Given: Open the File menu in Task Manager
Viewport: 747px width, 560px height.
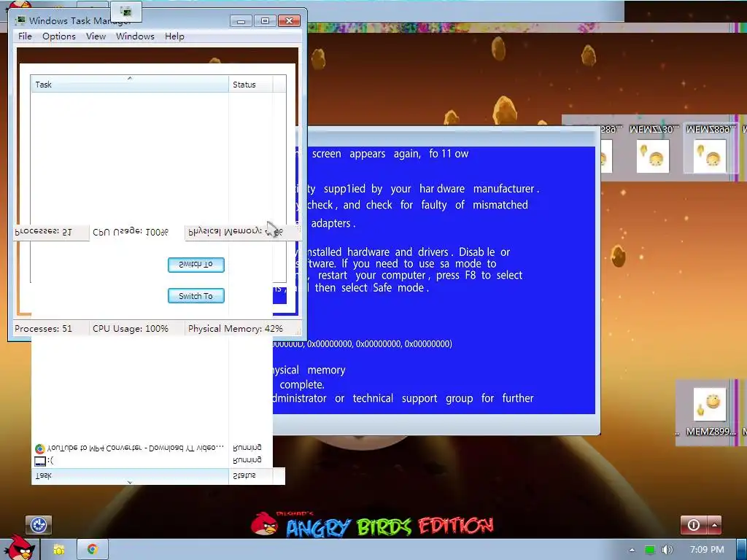Looking at the screenshot, I should [x=25, y=36].
